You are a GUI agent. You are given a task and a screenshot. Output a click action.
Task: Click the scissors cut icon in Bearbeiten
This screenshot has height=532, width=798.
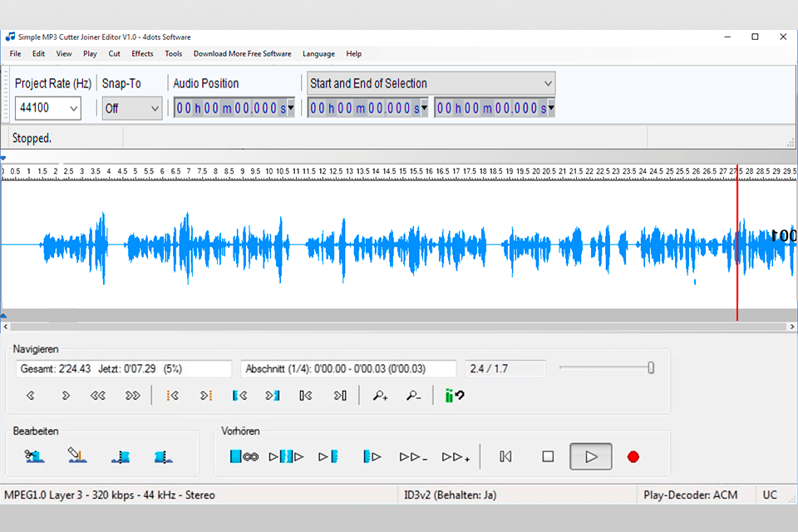point(34,456)
